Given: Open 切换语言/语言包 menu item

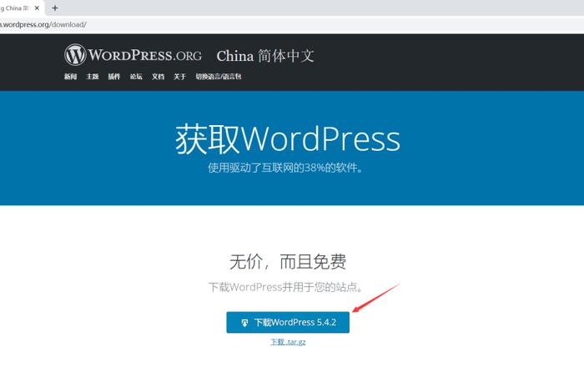Looking at the screenshot, I should (x=219, y=77).
